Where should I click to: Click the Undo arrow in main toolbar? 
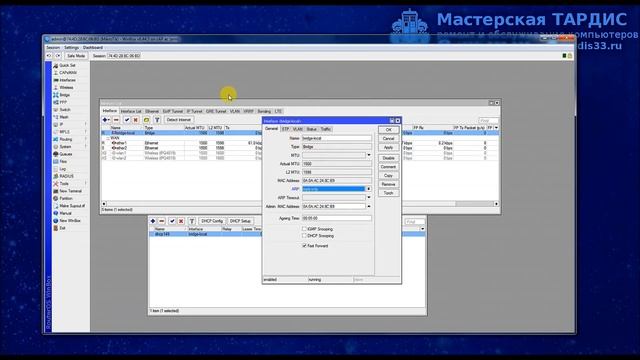(x=49, y=56)
